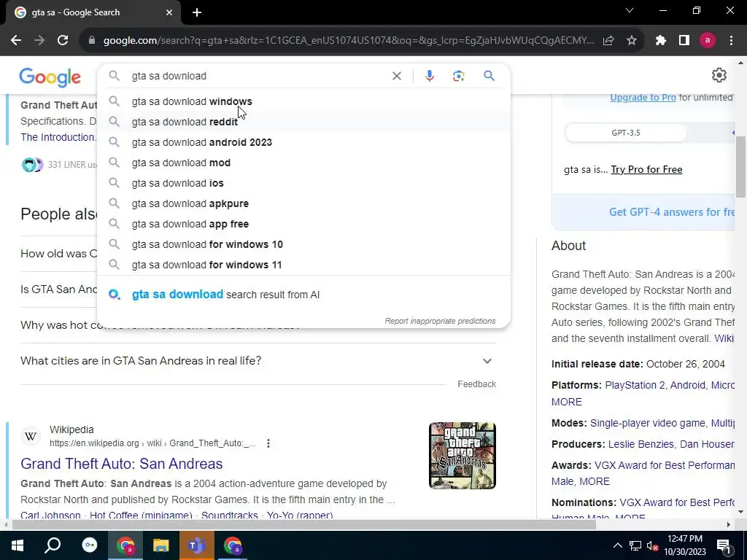Screen dimensions: 747x560
Task: Open the Chrome extensions puzzle icon
Action: click(x=660, y=41)
